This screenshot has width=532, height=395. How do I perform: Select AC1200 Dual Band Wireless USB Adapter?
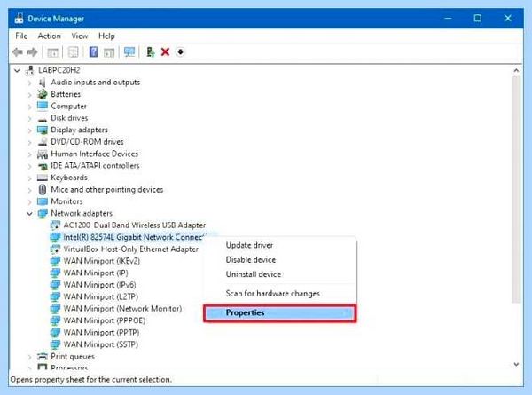(x=135, y=225)
